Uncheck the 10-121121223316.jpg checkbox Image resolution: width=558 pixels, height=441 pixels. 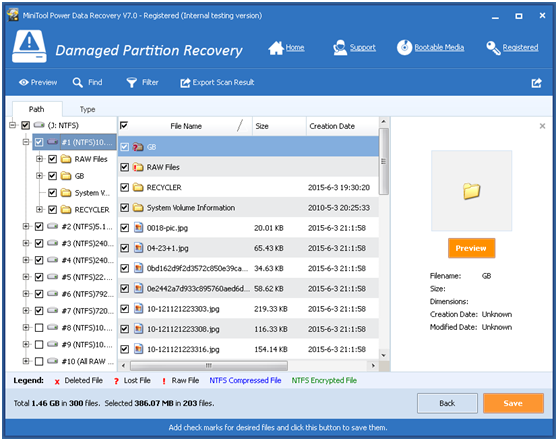[x=124, y=350]
